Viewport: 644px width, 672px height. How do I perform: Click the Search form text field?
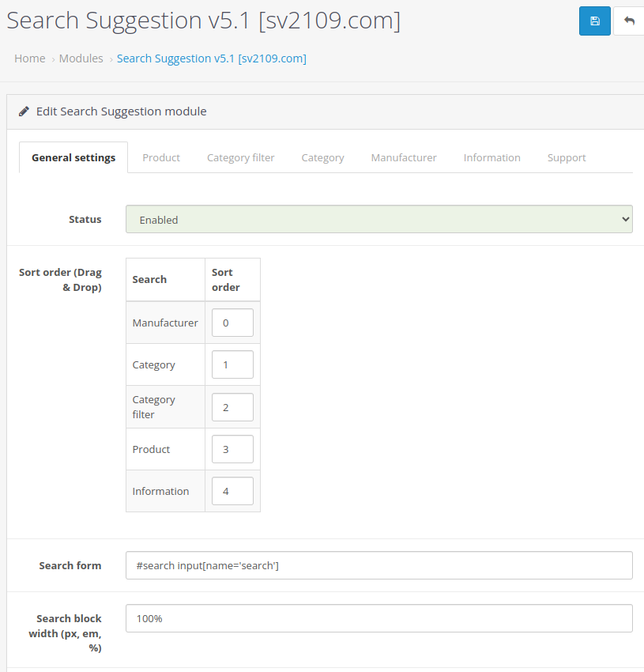(378, 565)
